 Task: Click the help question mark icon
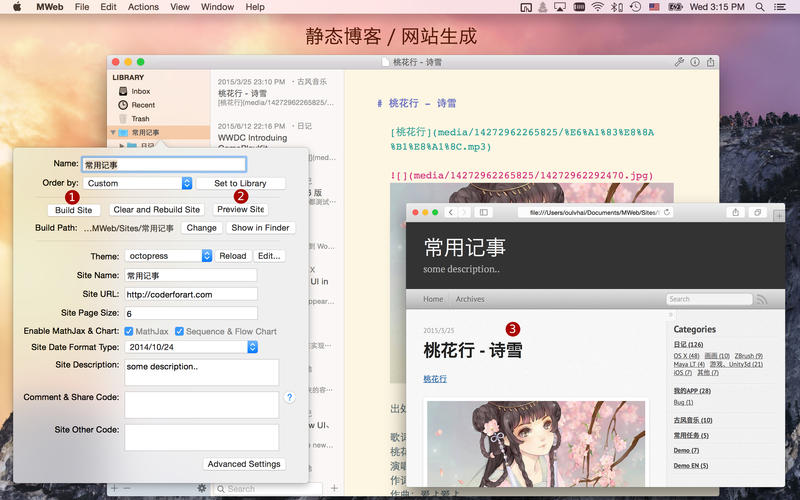coord(290,397)
